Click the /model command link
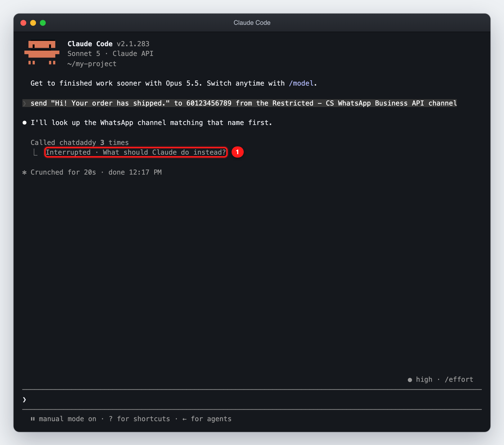The height and width of the screenshot is (445, 504). (x=301, y=83)
